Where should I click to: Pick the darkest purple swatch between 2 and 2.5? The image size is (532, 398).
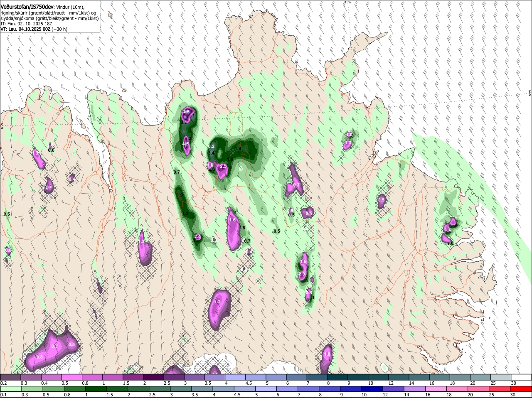pos(154,377)
